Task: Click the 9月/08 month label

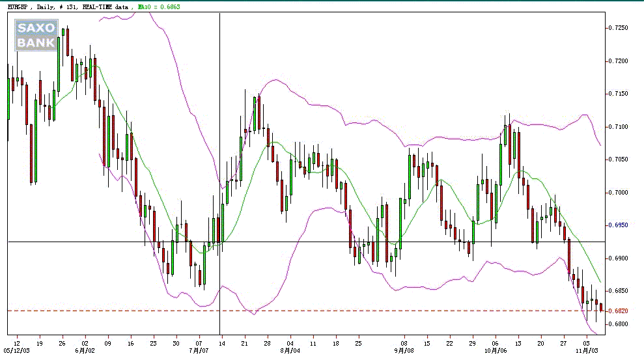Action: coord(404,350)
